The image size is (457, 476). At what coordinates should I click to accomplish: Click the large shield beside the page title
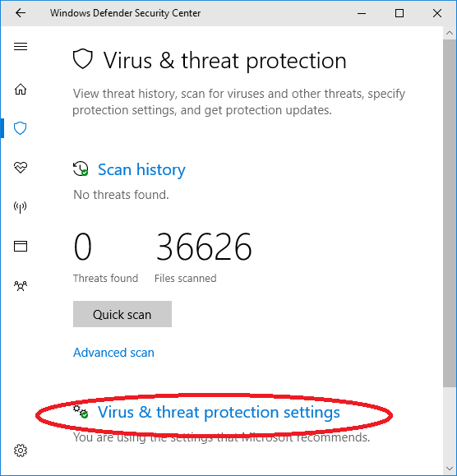tap(82, 58)
